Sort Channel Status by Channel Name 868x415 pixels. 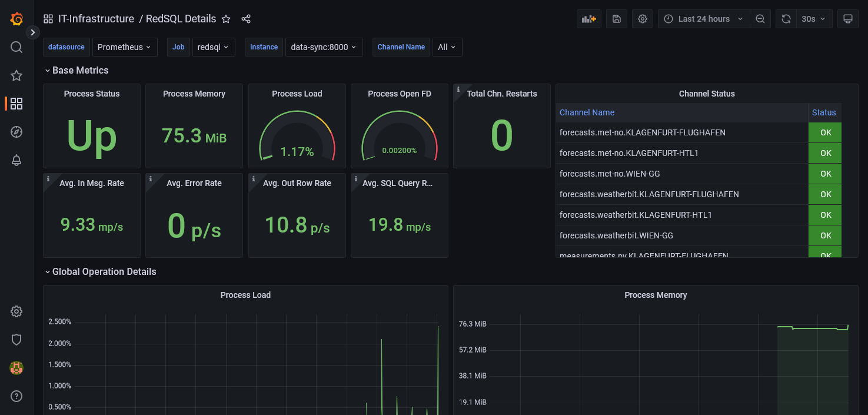587,112
